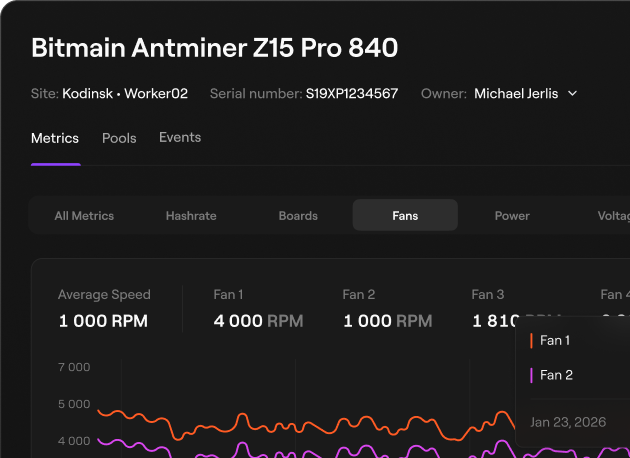Click serial number S19XP1234567
Image resolution: width=630 pixels, height=458 pixels.
352,94
